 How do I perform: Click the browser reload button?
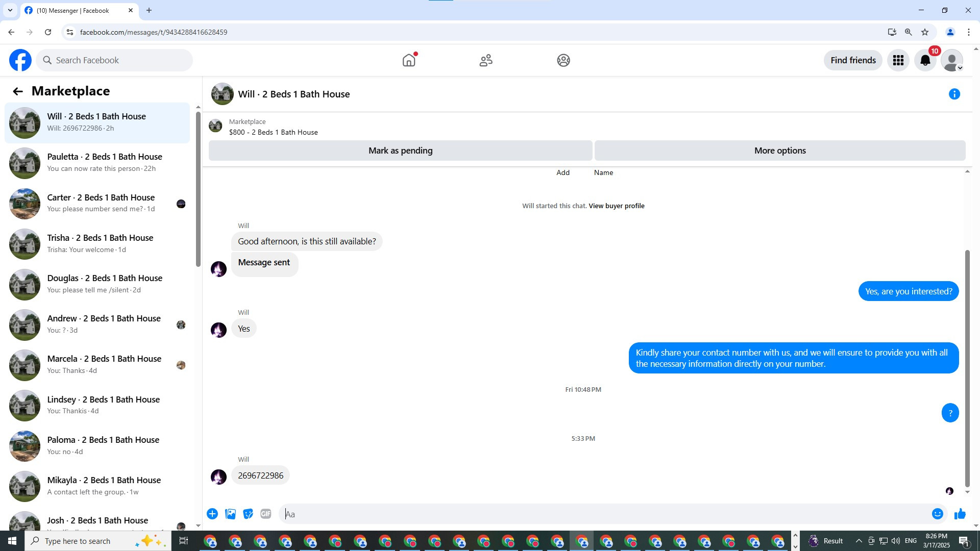[48, 32]
